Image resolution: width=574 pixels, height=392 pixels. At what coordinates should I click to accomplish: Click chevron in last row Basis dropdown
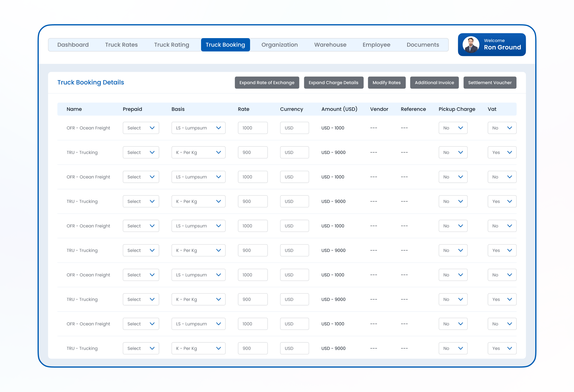(x=218, y=348)
